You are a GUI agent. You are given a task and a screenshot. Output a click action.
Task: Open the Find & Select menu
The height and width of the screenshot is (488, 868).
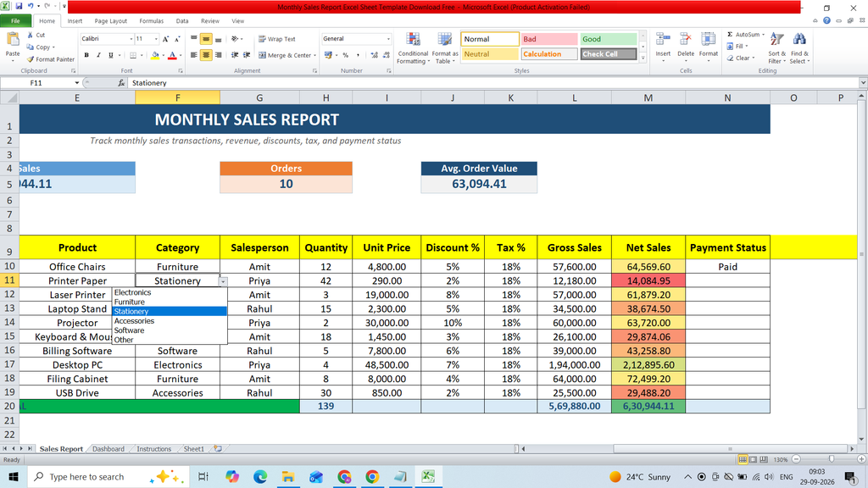799,48
